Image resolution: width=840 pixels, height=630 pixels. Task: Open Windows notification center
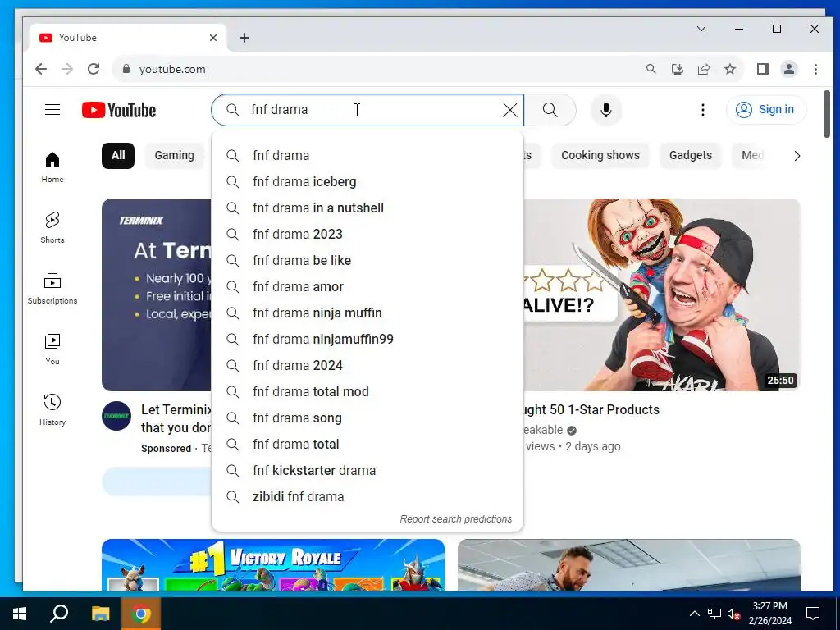[813, 614]
